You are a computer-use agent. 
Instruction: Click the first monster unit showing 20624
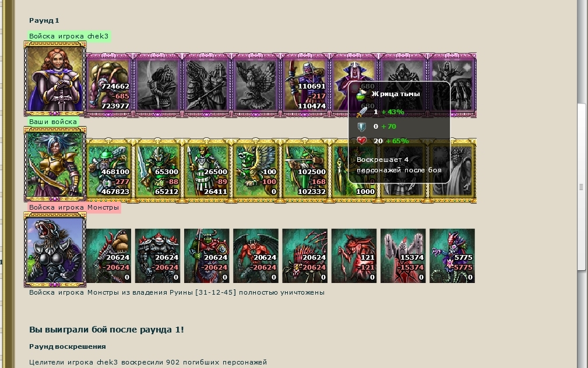coord(109,256)
